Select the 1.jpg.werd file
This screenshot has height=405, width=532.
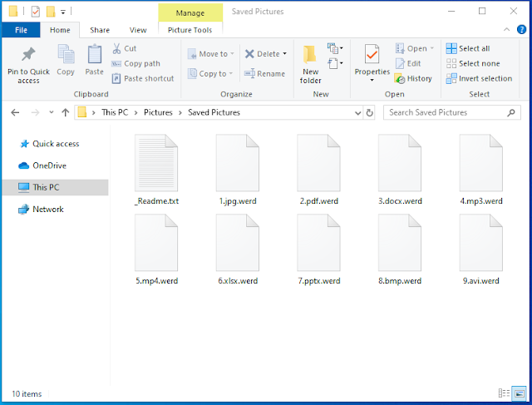pos(238,170)
